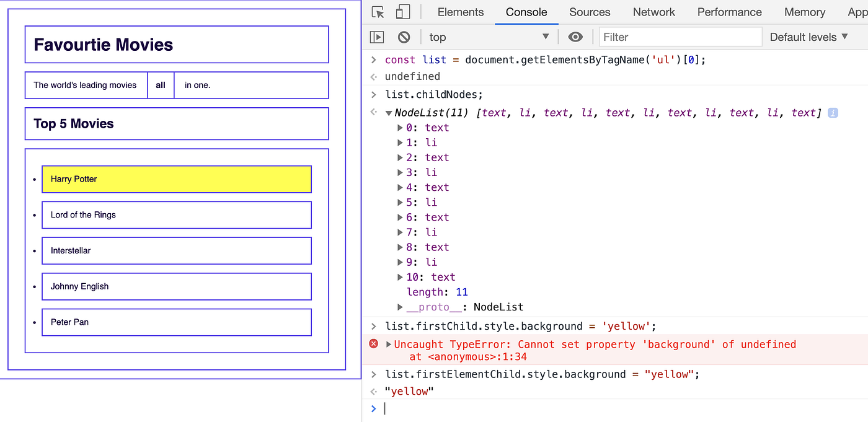Select the inspect element tool
Screen dimensions: 868x422
click(x=377, y=12)
